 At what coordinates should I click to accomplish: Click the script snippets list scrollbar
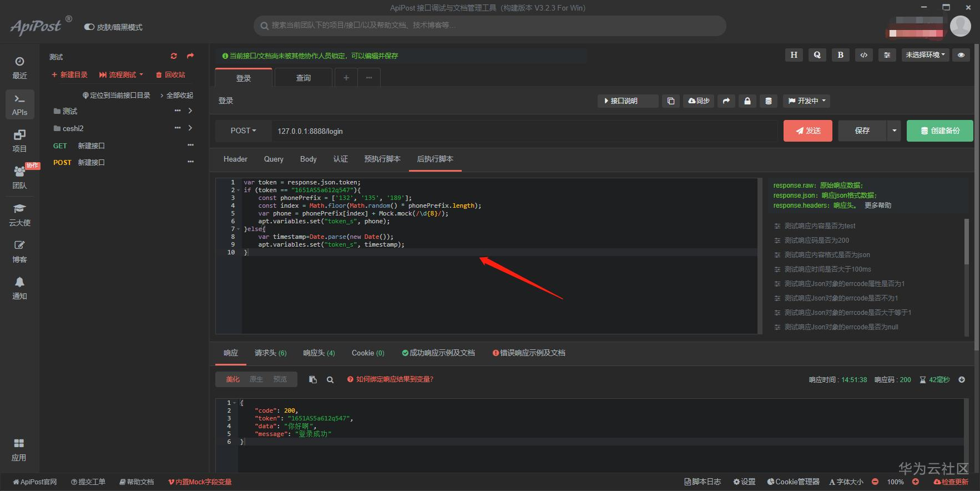[966, 242]
